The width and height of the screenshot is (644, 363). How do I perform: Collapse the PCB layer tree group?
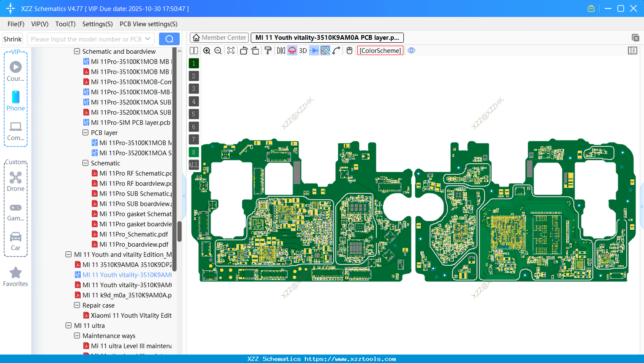(85, 132)
